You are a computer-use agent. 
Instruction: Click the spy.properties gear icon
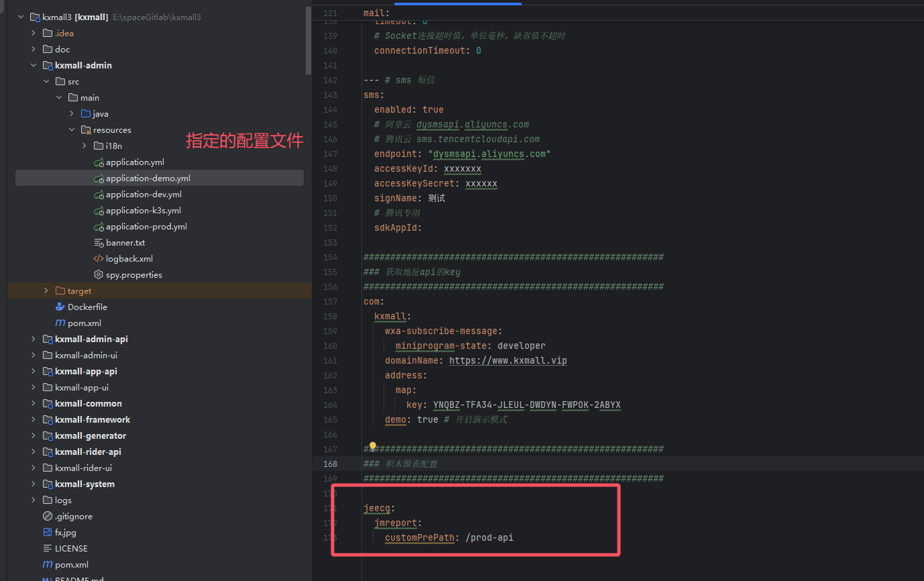point(99,275)
